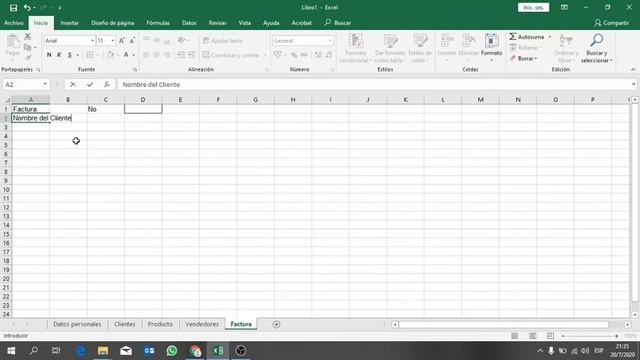This screenshot has height=360, width=640.
Task: Open the Formato cells button
Action: click(491, 47)
